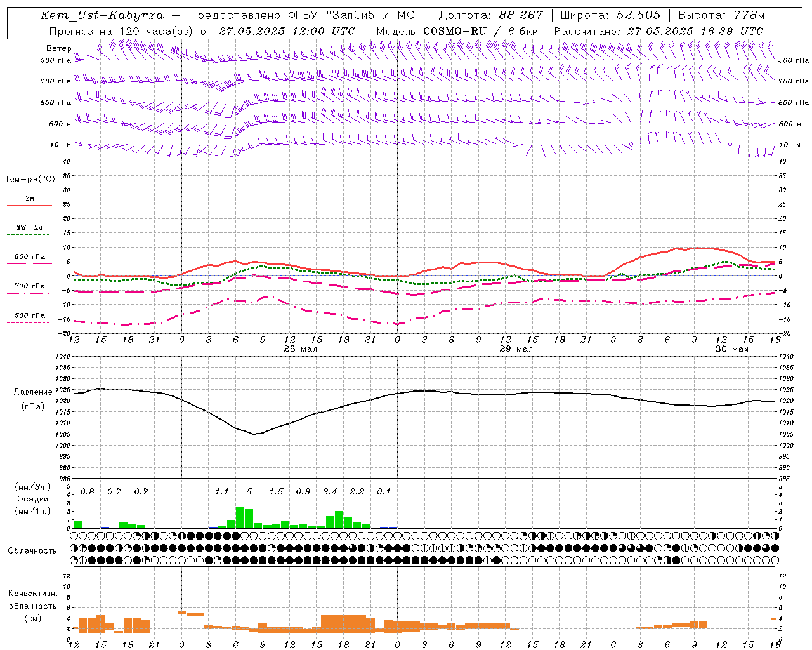Select the longitude value Долгота: 88.267
This screenshot has height=650, width=812.
pyautogui.click(x=491, y=15)
